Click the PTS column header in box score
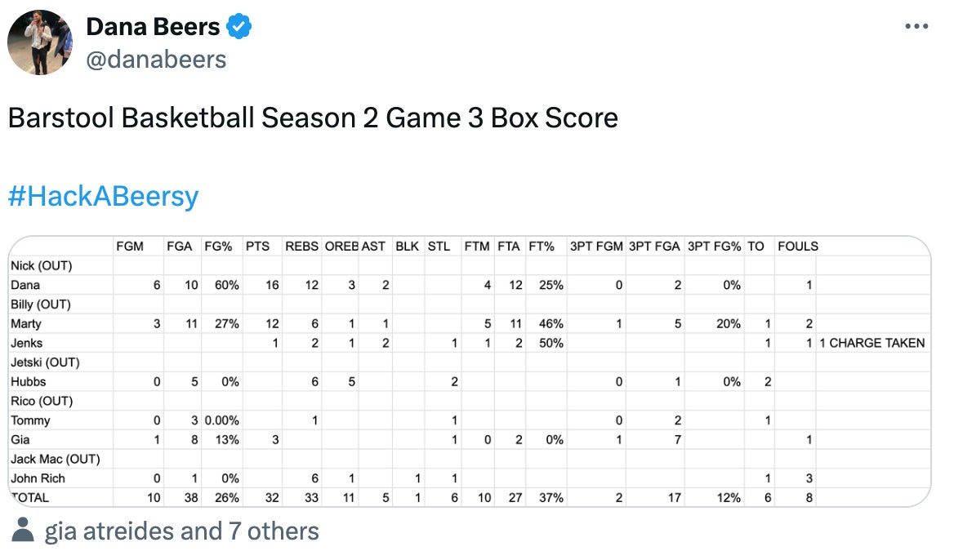This screenshot has height=560, width=954. coord(257,247)
